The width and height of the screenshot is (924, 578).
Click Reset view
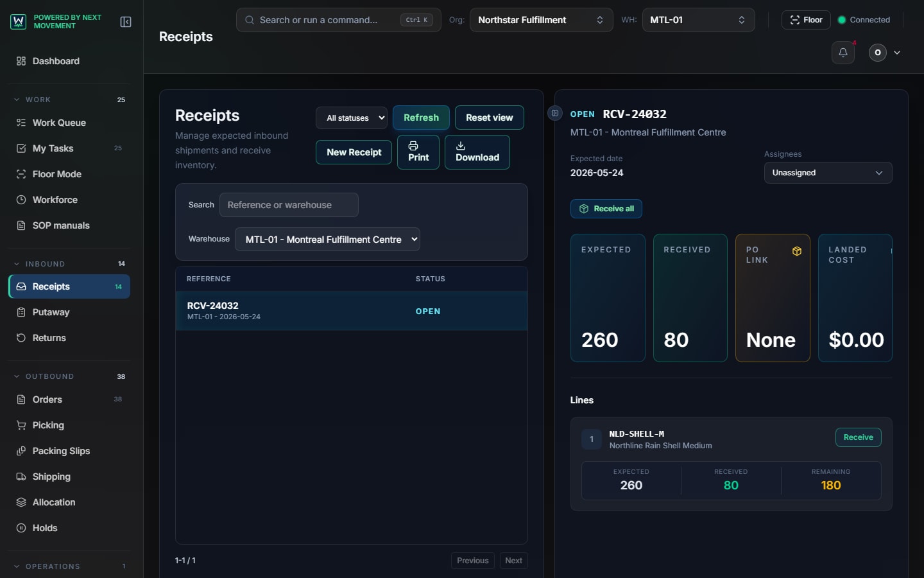(489, 118)
